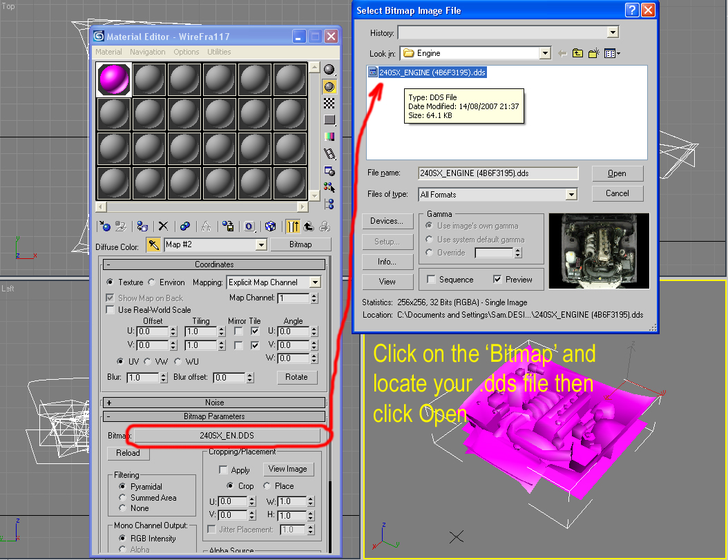Click Reset Map/Mtl to Default X icon
Screen dimensions: 728x560
(x=163, y=226)
